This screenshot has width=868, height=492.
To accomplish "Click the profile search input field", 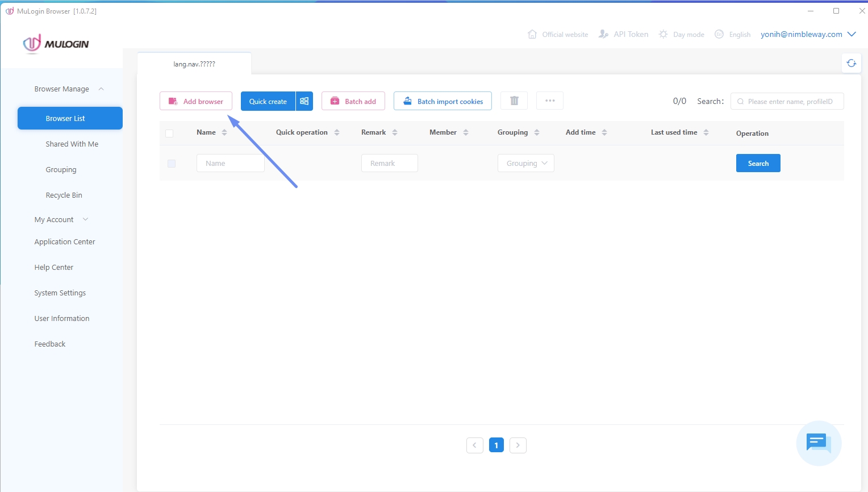I will tap(791, 101).
